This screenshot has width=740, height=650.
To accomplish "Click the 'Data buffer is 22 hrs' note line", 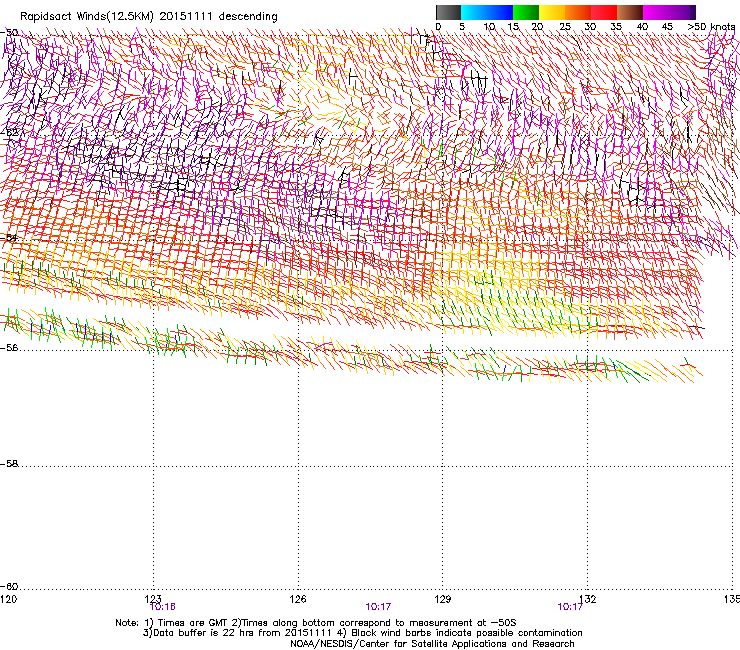I will (362, 633).
